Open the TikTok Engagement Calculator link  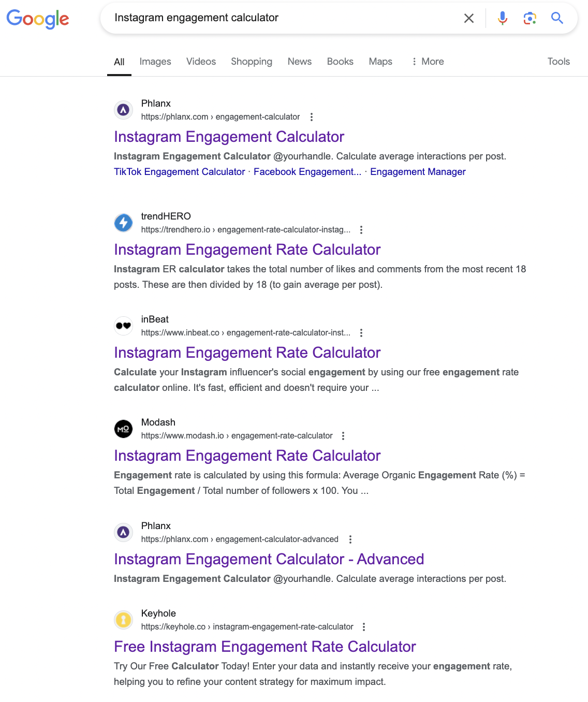pos(179,171)
